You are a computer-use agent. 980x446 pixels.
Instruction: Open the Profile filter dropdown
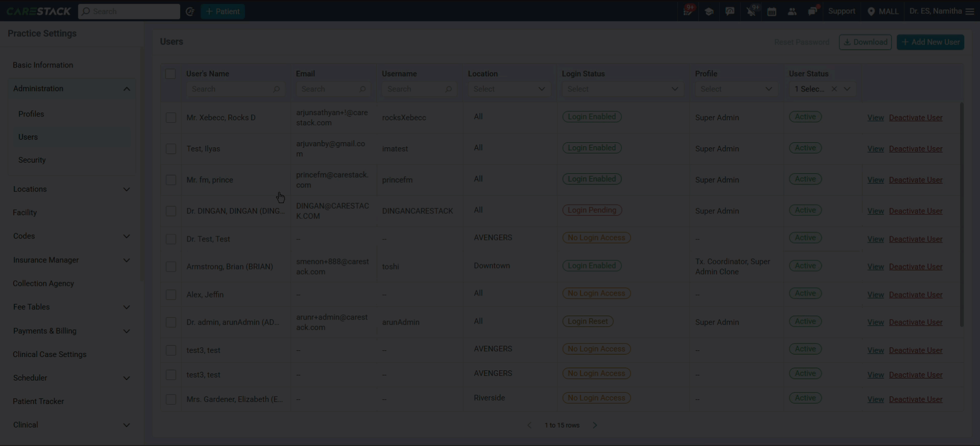click(x=736, y=89)
